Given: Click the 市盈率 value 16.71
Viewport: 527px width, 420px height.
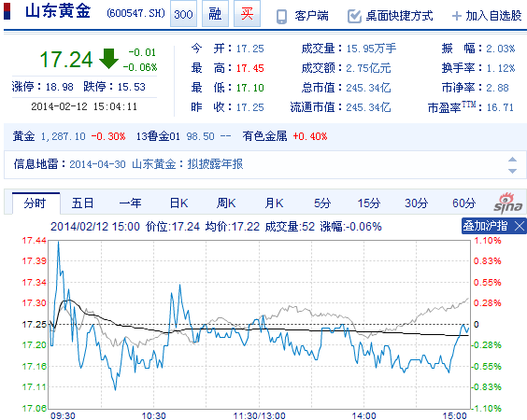Looking at the screenshot, I should [x=500, y=107].
